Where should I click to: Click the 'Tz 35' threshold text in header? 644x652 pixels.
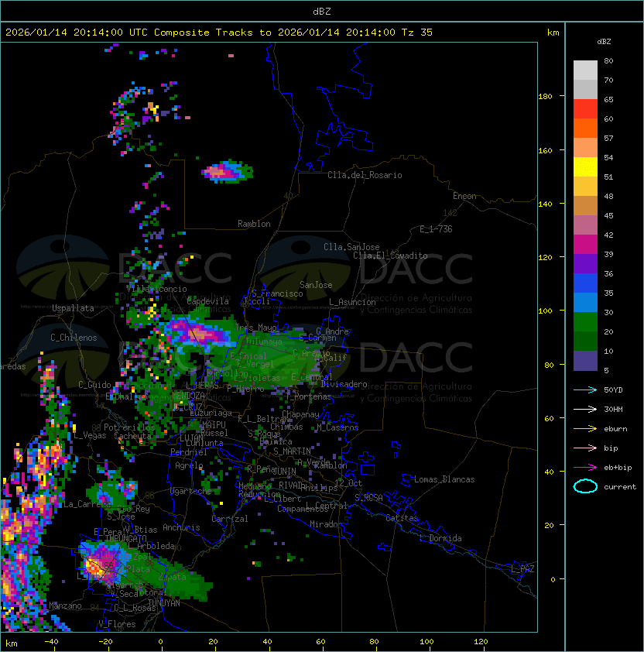coord(417,33)
